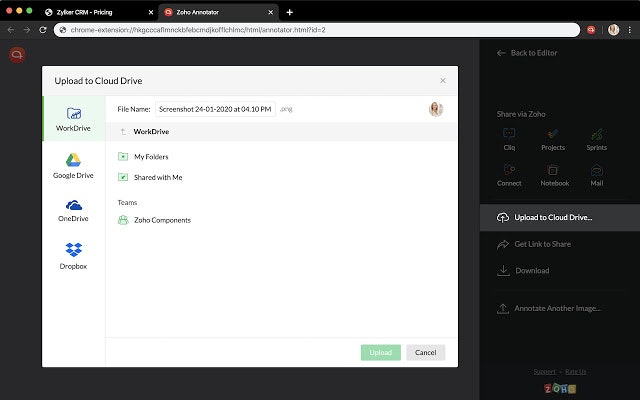The image size is (640, 400).
Task: Share to Zoho Projects
Action: click(553, 139)
